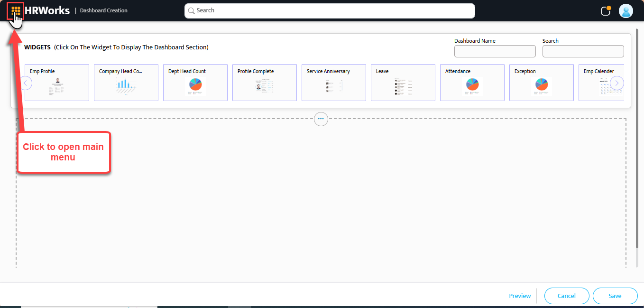Click the user profile avatar
The height and width of the screenshot is (308, 644).
[626, 11]
